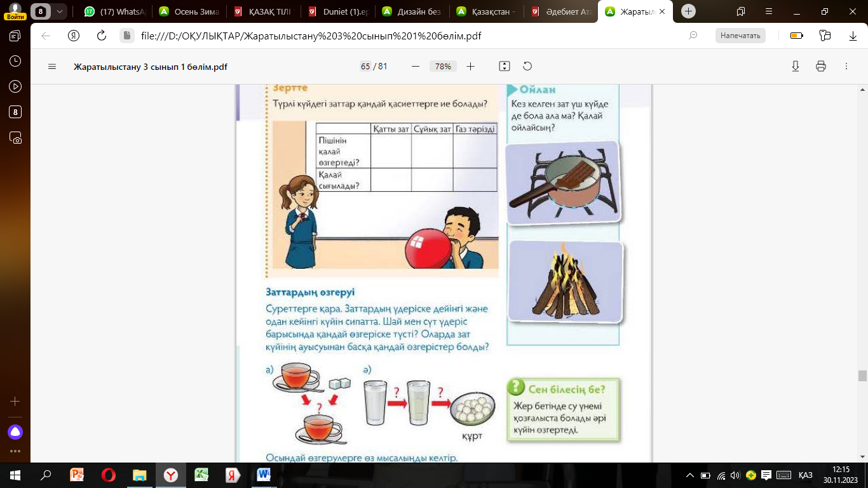Zoom out the PDF with minus icon
The height and width of the screenshot is (488, 868).
click(416, 67)
